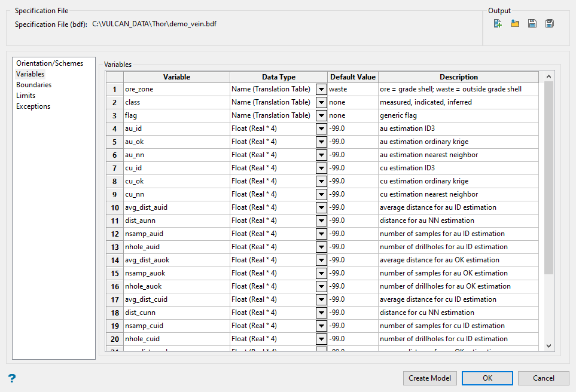Click the Cancel button

coord(544,378)
